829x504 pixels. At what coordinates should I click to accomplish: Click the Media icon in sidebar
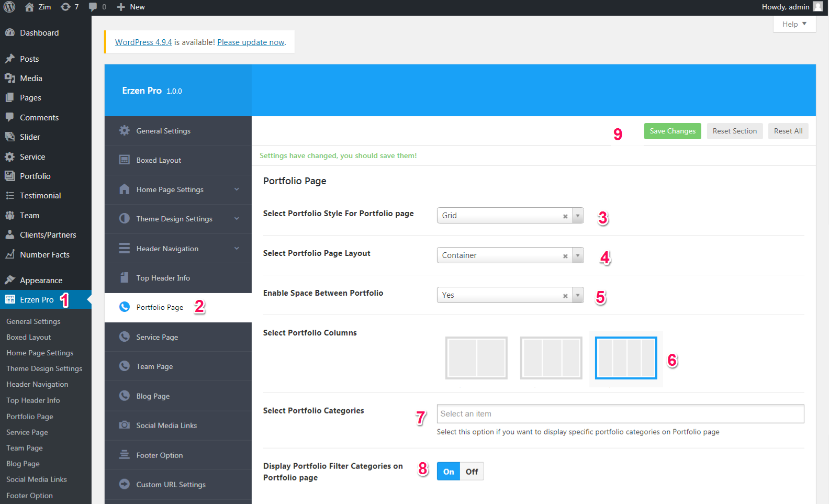(x=9, y=78)
